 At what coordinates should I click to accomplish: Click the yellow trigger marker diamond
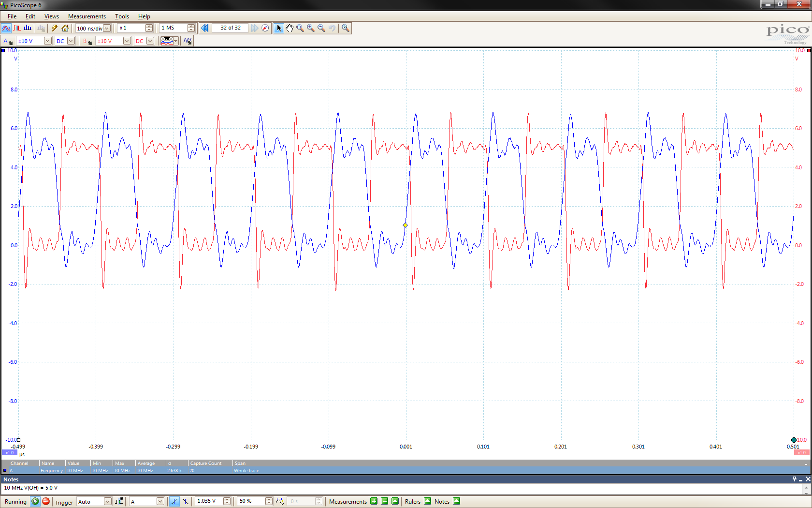click(406, 225)
